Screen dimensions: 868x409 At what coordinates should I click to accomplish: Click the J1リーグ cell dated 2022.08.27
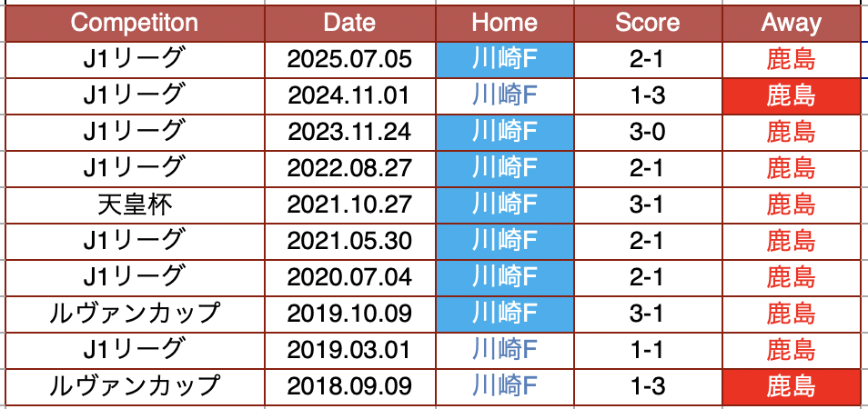click(x=134, y=168)
